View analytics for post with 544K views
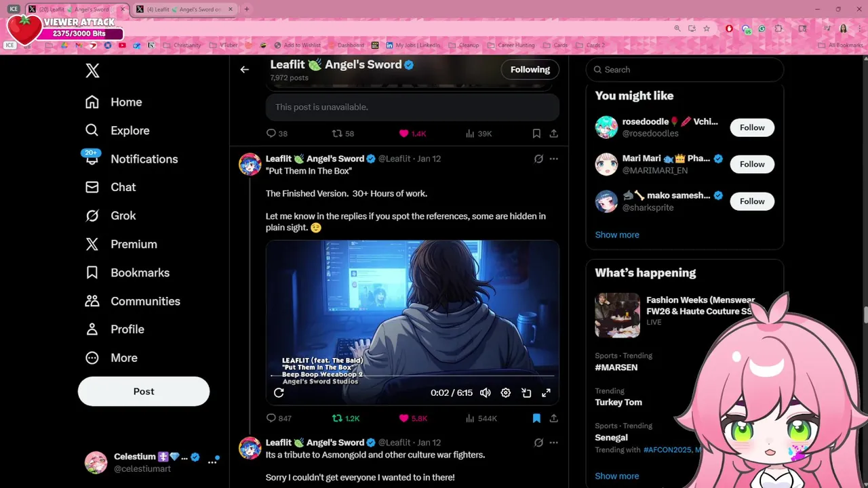This screenshot has width=868, height=488. (x=481, y=418)
